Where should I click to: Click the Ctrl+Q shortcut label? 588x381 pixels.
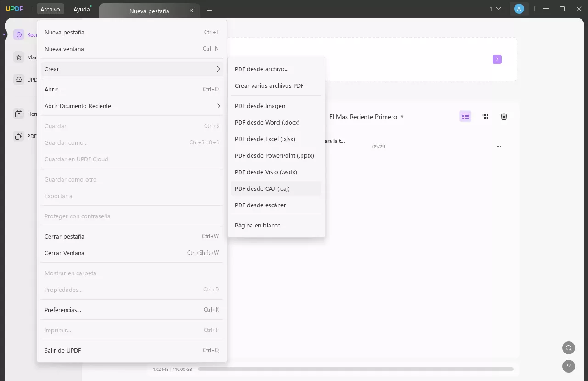[x=211, y=350]
